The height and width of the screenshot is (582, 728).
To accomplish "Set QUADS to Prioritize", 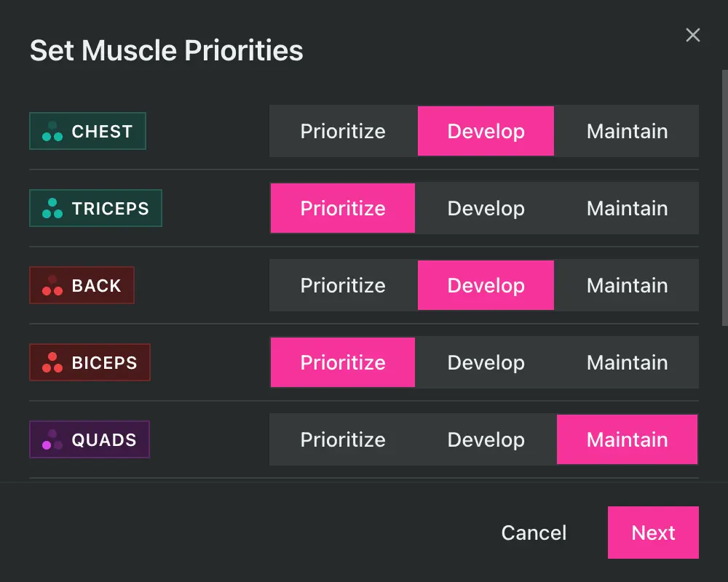I will coord(342,439).
